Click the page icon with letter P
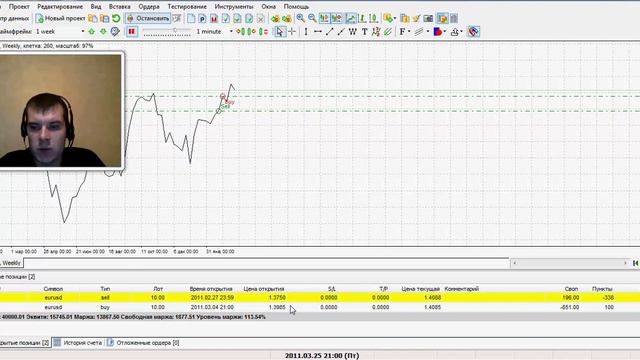 coord(202,18)
